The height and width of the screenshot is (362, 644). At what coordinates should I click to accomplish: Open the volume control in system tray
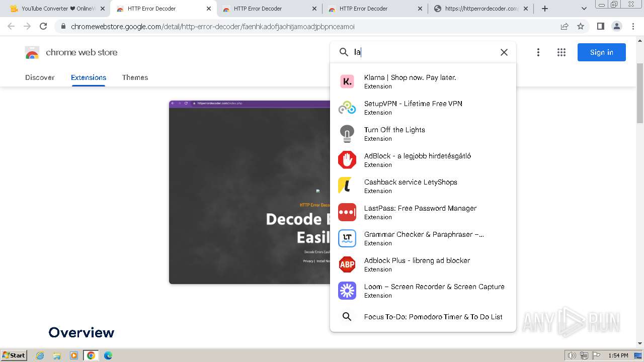click(572, 355)
